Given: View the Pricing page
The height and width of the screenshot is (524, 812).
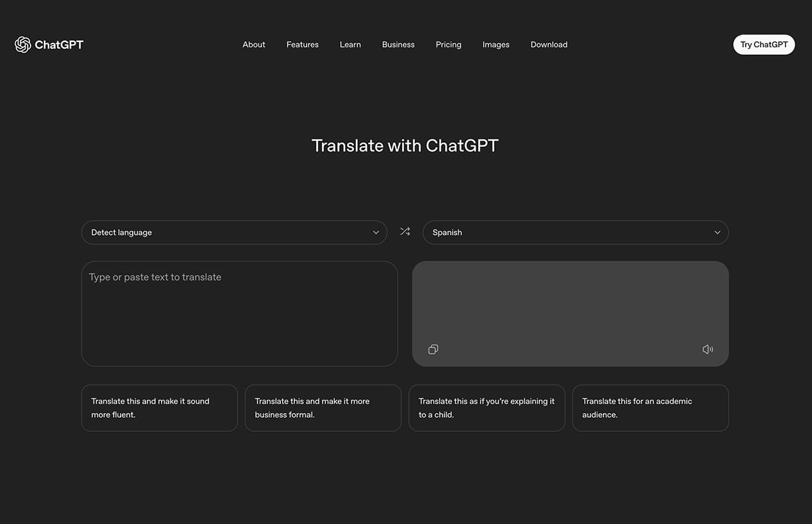Looking at the screenshot, I should tap(449, 45).
